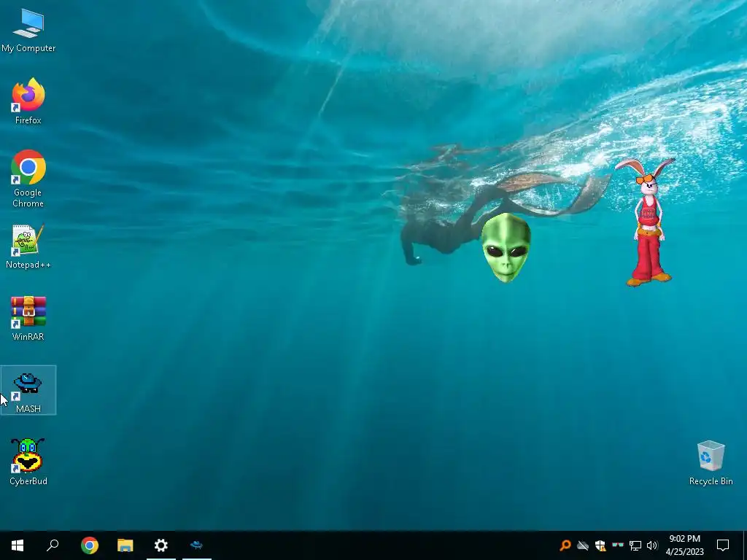Image resolution: width=747 pixels, height=560 pixels.
Task: Select the CyberBud desktop shortcut
Action: [x=28, y=462]
